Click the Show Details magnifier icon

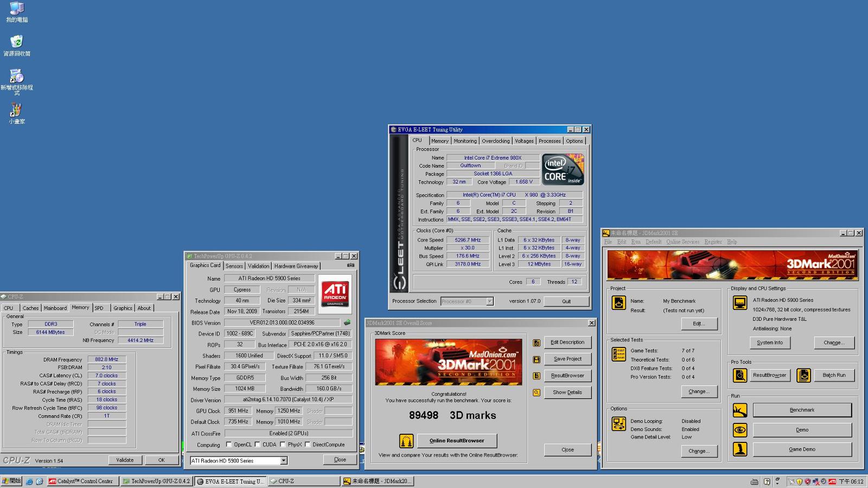coord(537,392)
